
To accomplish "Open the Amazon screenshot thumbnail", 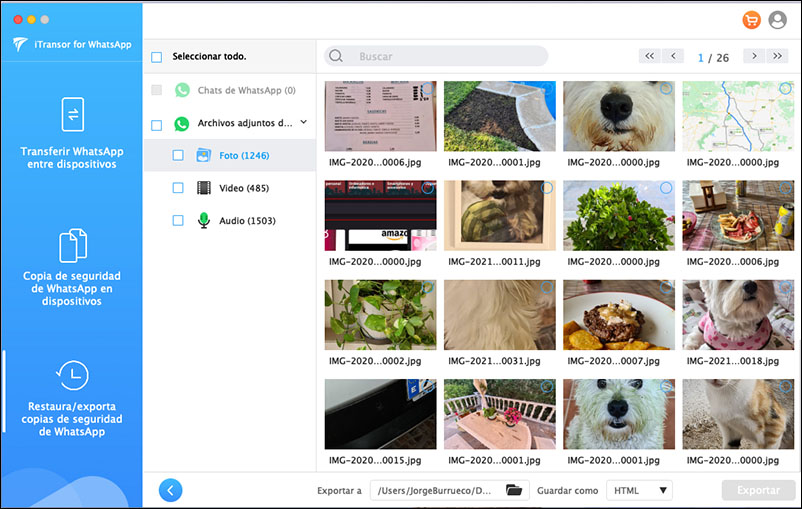I will point(381,215).
